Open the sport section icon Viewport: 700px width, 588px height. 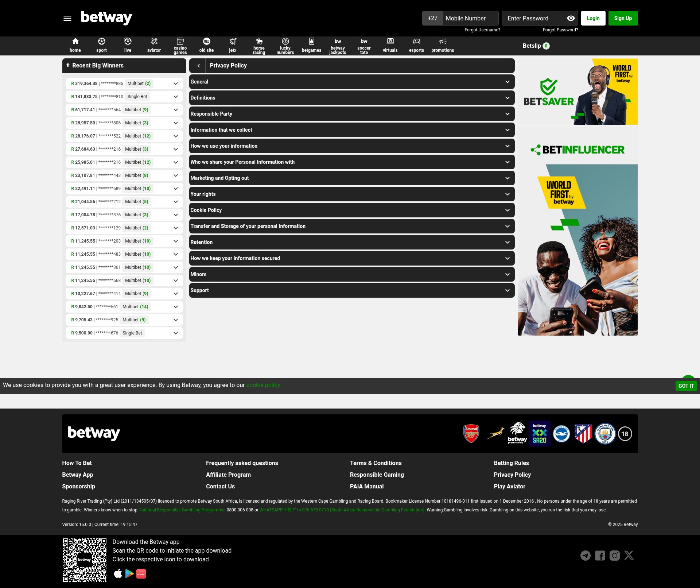point(102,41)
